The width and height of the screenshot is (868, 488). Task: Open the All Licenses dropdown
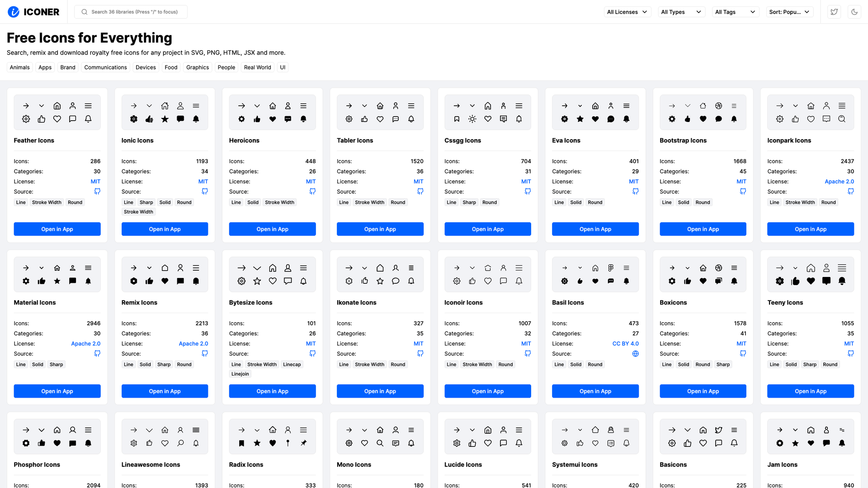pyautogui.click(x=627, y=12)
